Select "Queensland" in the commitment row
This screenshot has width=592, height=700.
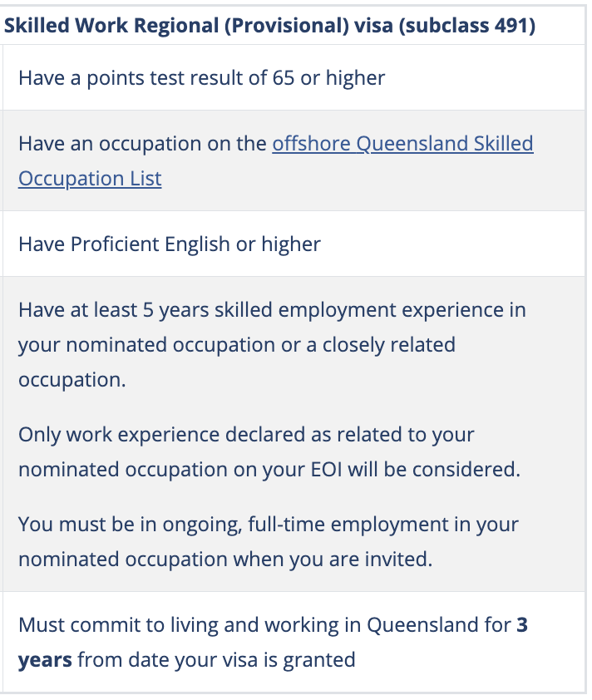(425, 625)
